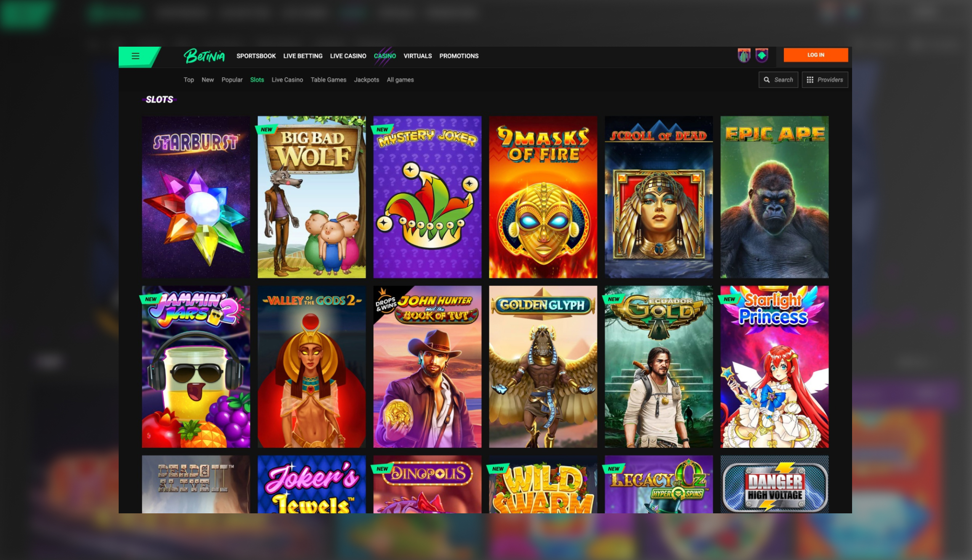Click the search magnifier icon
972x560 pixels.
(768, 79)
